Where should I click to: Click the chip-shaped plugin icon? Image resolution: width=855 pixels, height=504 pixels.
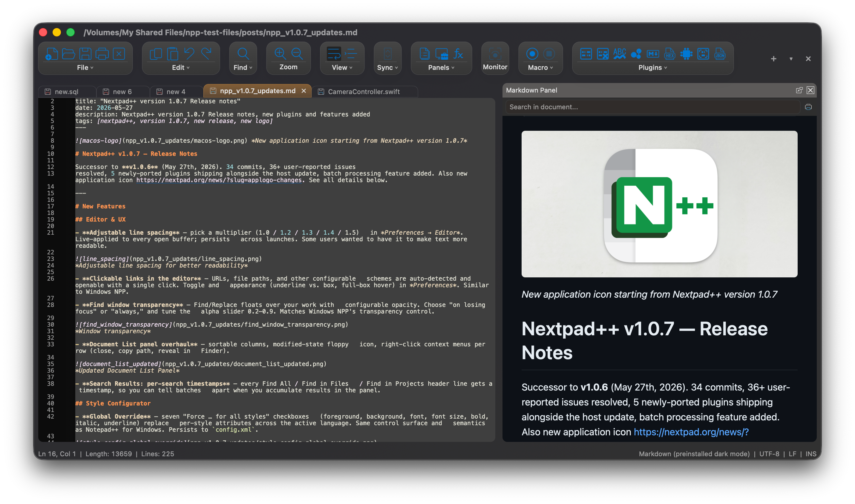pos(686,54)
